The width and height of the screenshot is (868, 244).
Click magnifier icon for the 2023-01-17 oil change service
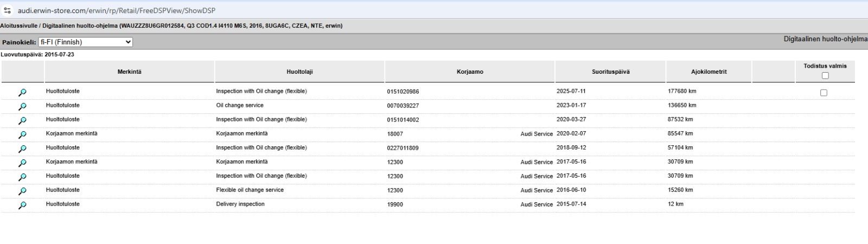pos(22,107)
